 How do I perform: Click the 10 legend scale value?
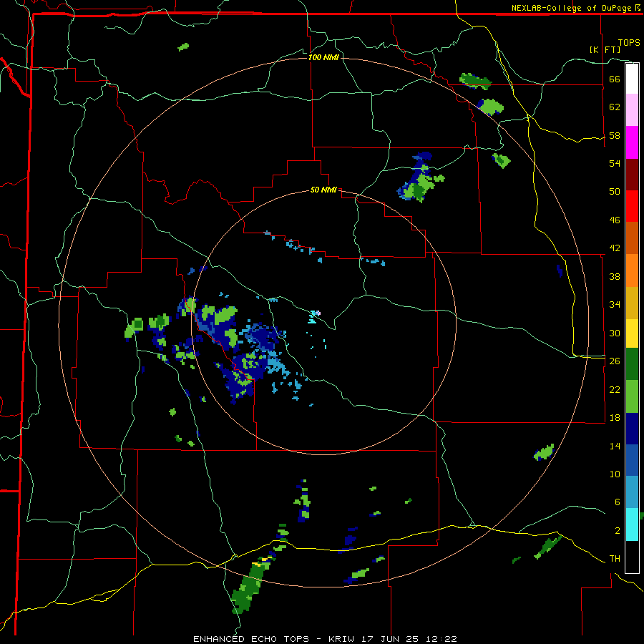click(x=615, y=474)
